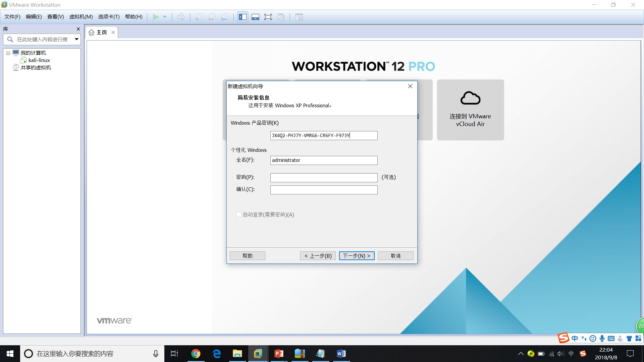Click the green power on play icon
The height and width of the screenshot is (362, 644).
point(156,17)
